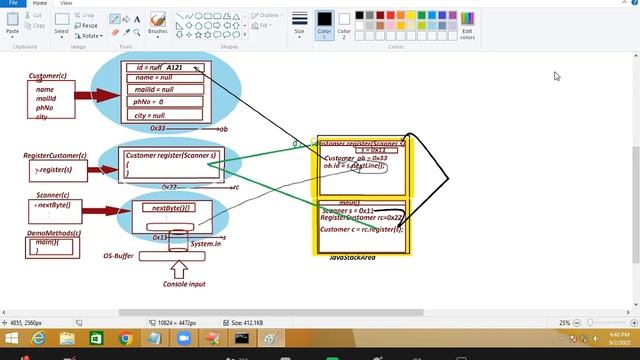Choose the Polygon shape
The image size is (640, 360).
click(227, 16)
